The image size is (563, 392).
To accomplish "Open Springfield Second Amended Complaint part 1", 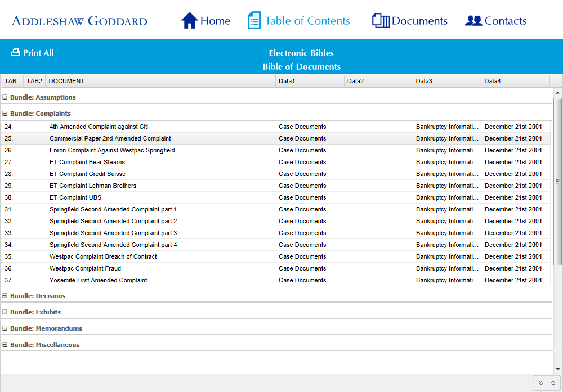I will [113, 209].
